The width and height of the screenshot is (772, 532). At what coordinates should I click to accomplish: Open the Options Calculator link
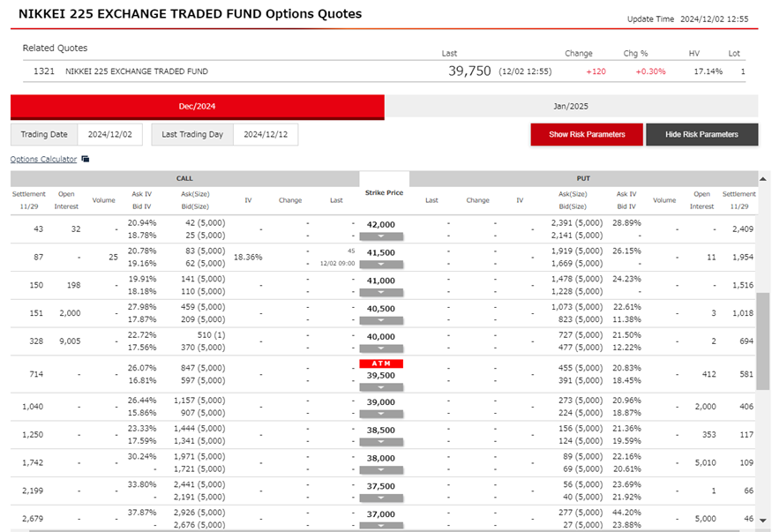pos(43,159)
